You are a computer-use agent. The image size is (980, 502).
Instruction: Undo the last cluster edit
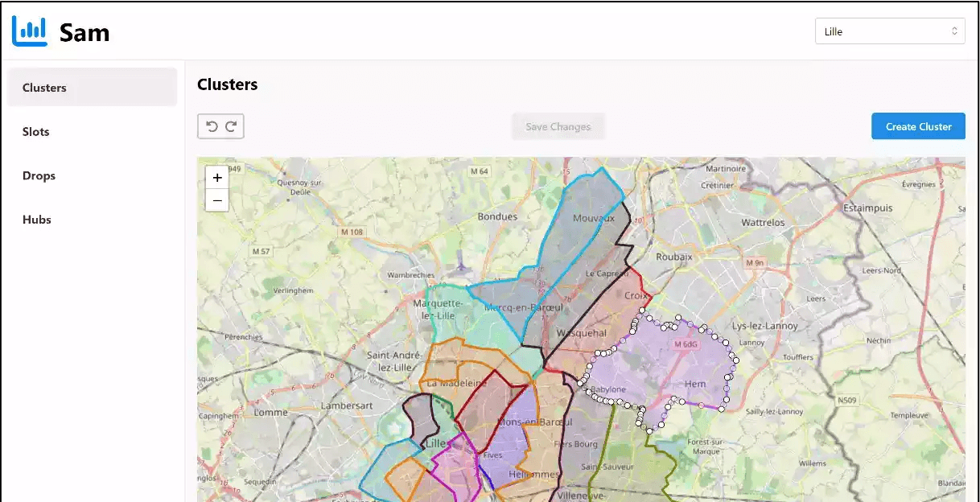[212, 126]
